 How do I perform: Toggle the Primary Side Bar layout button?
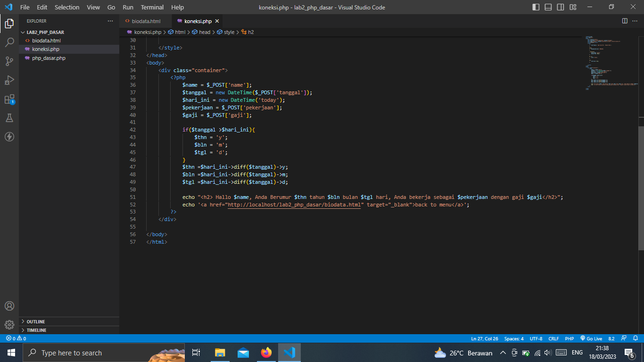(536, 7)
